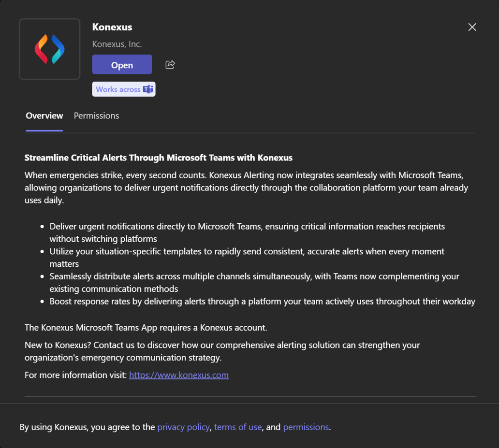Image resolution: width=499 pixels, height=448 pixels.
Task: Open the https://www.konexus.com link
Action: (178, 375)
